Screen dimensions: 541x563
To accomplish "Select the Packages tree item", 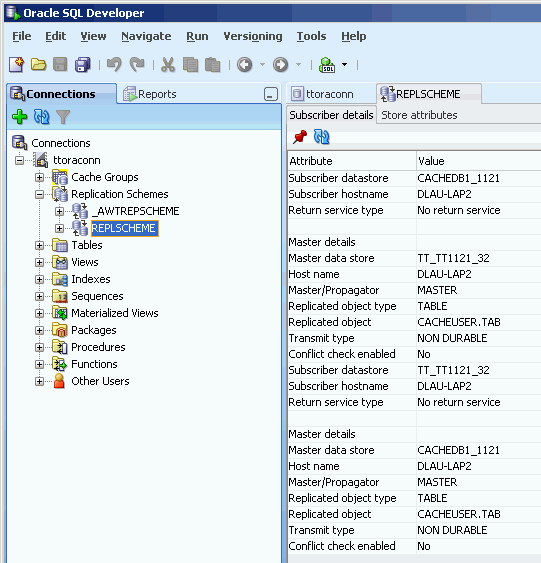I will coord(94,330).
